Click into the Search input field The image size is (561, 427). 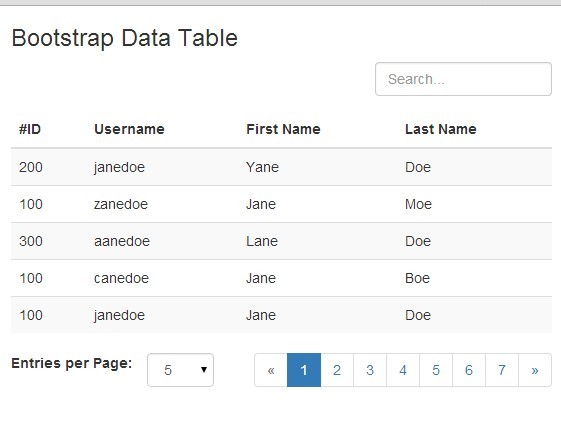tap(463, 79)
